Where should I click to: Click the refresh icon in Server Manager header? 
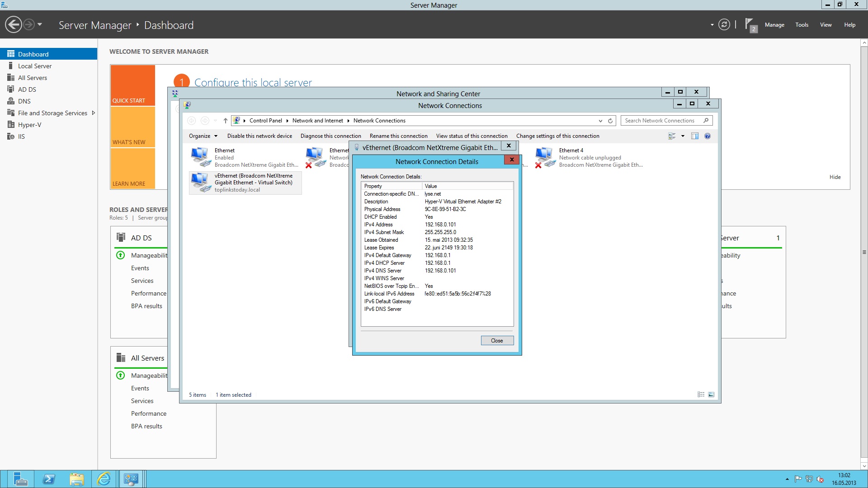coord(724,25)
